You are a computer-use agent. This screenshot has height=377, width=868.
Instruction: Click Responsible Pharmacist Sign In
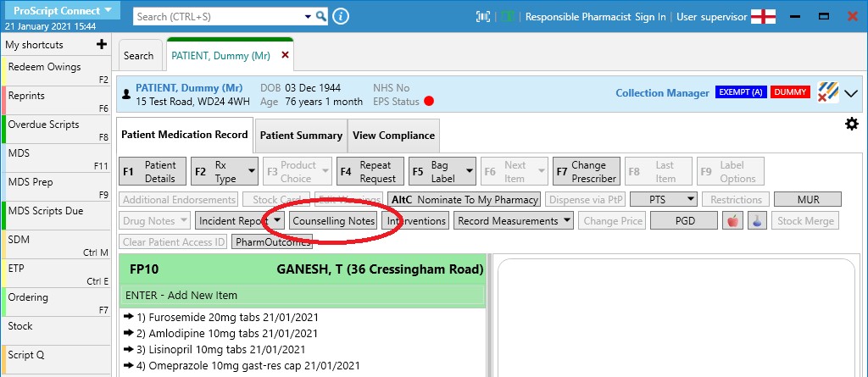click(x=596, y=17)
